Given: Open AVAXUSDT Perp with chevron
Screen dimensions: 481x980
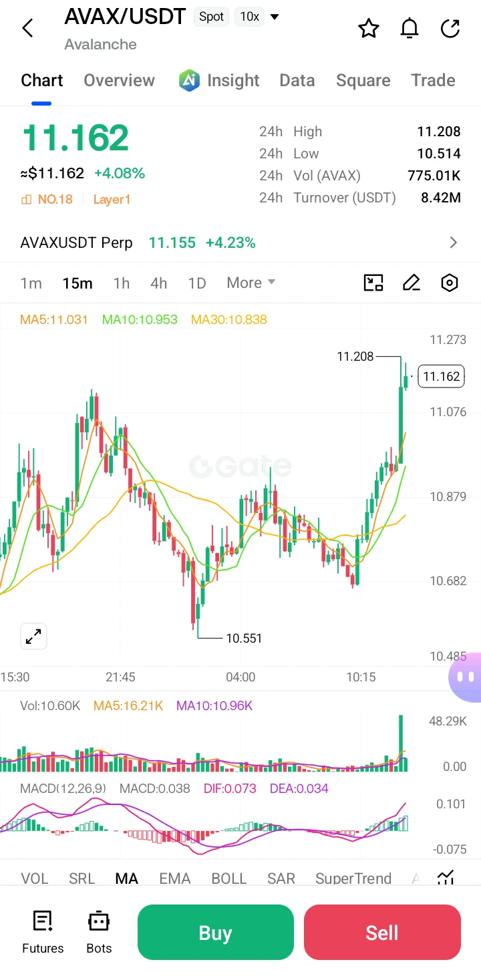Looking at the screenshot, I should point(454,242).
